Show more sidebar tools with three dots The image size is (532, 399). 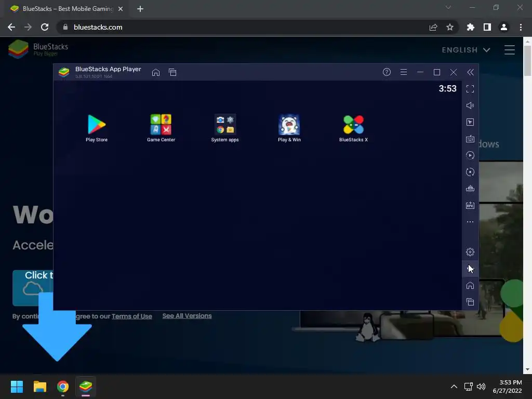point(470,222)
